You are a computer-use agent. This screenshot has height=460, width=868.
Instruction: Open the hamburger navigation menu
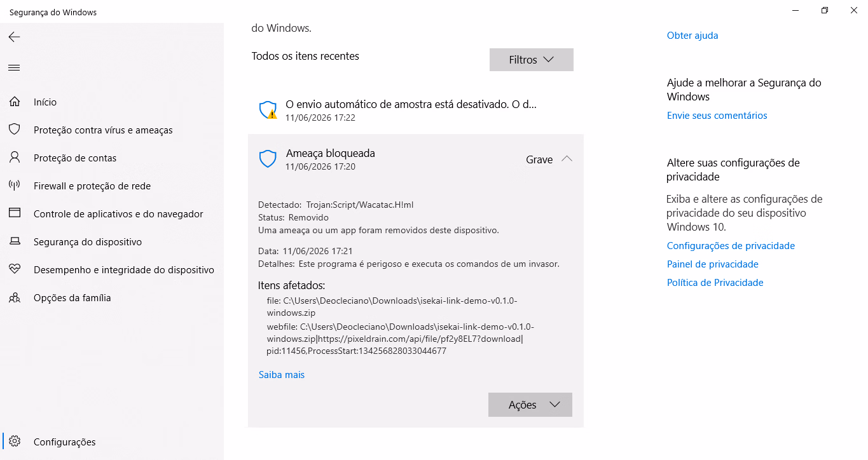14,67
